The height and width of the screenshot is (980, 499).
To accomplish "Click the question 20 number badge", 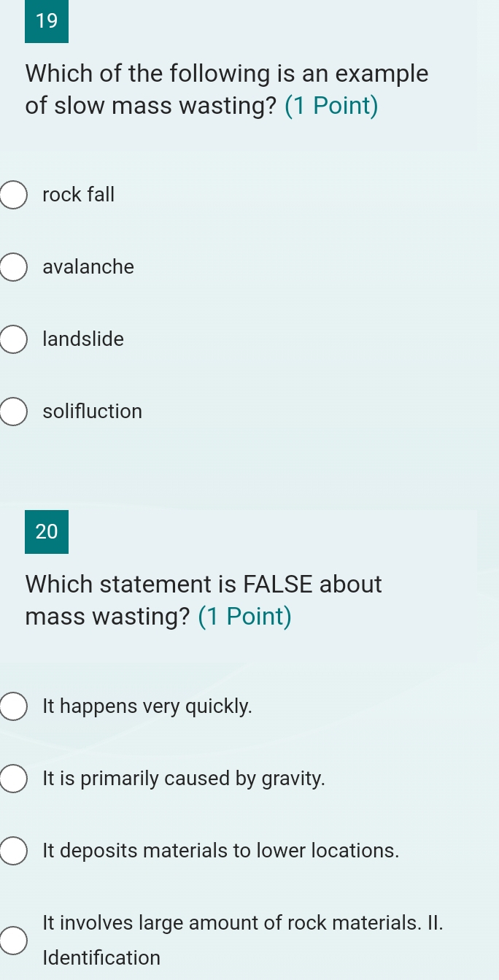I will pos(47,532).
